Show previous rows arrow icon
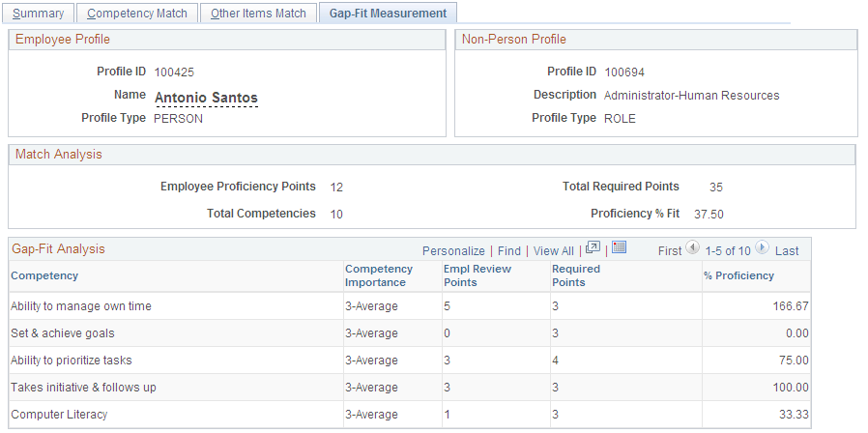Screen dimensions: 868x433 point(692,247)
